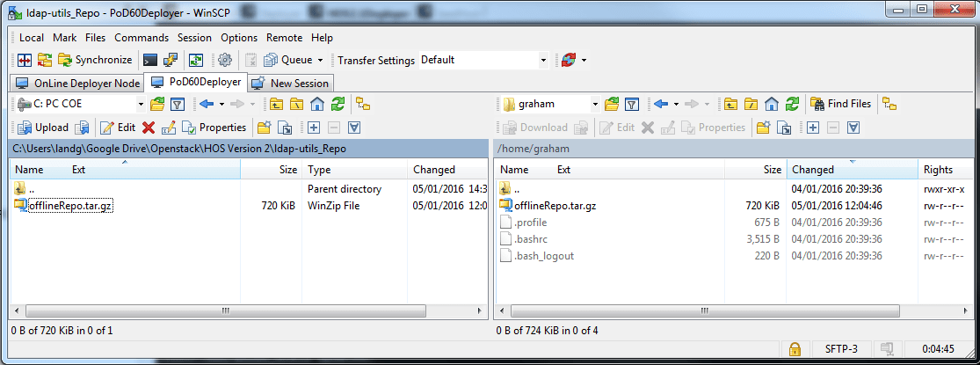980x365 pixels.
Task: Refresh the remote panel
Action: click(792, 104)
